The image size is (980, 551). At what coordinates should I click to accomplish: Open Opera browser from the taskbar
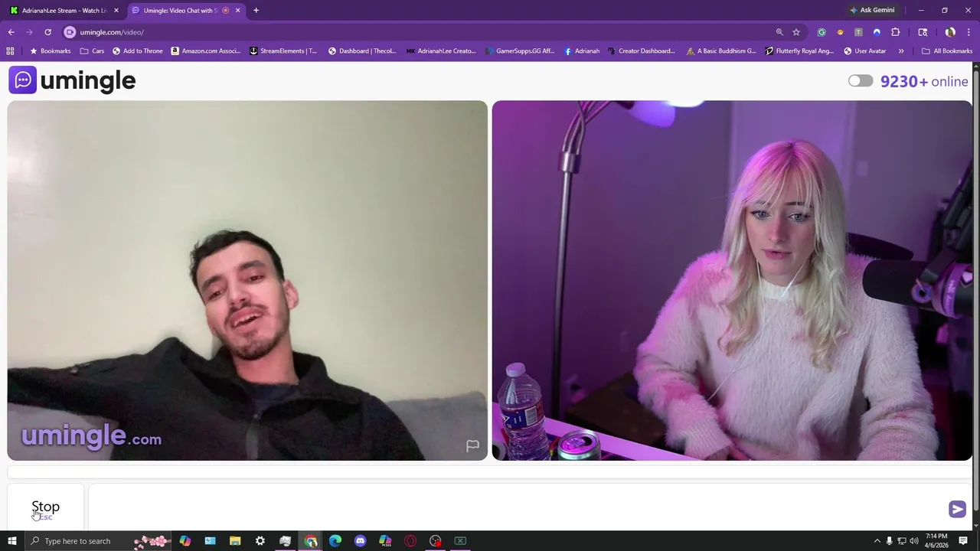pyautogui.click(x=410, y=541)
